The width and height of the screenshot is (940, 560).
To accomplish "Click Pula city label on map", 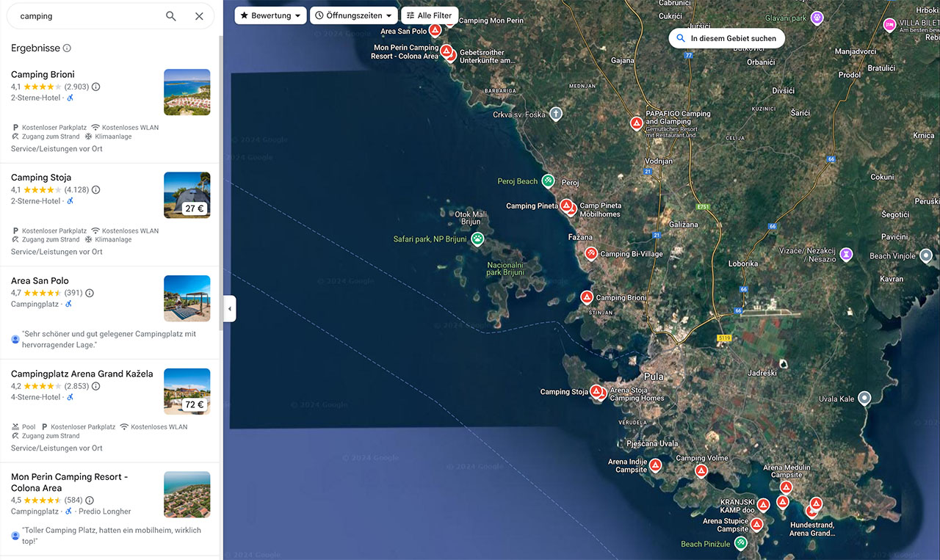I will (x=654, y=377).
